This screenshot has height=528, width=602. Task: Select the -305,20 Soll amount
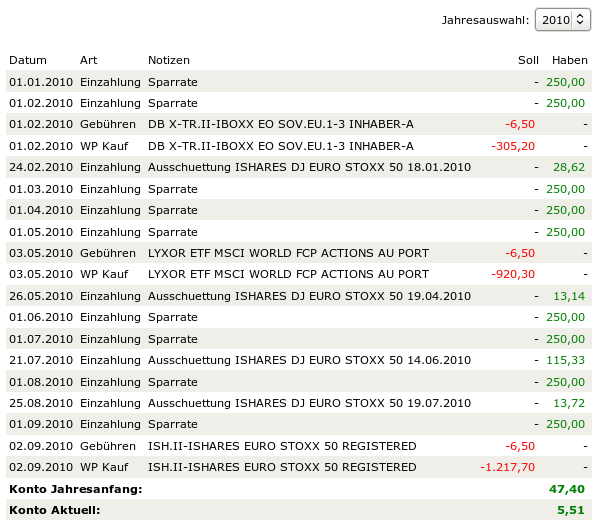tap(513, 146)
